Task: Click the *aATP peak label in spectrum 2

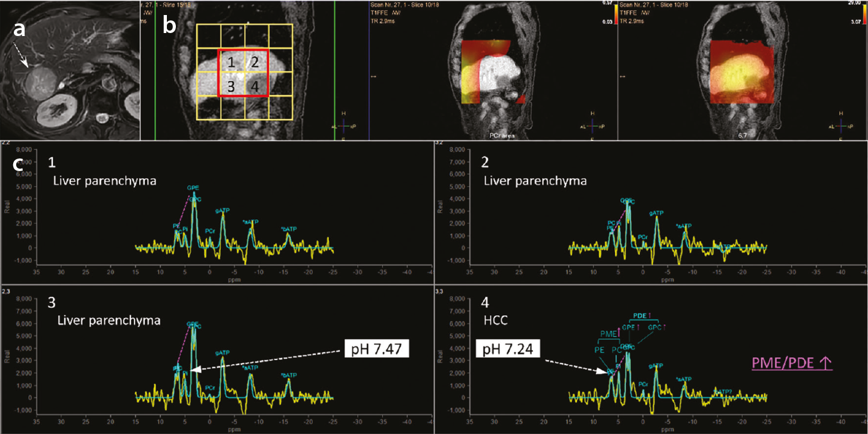Action: pyautogui.click(x=684, y=226)
